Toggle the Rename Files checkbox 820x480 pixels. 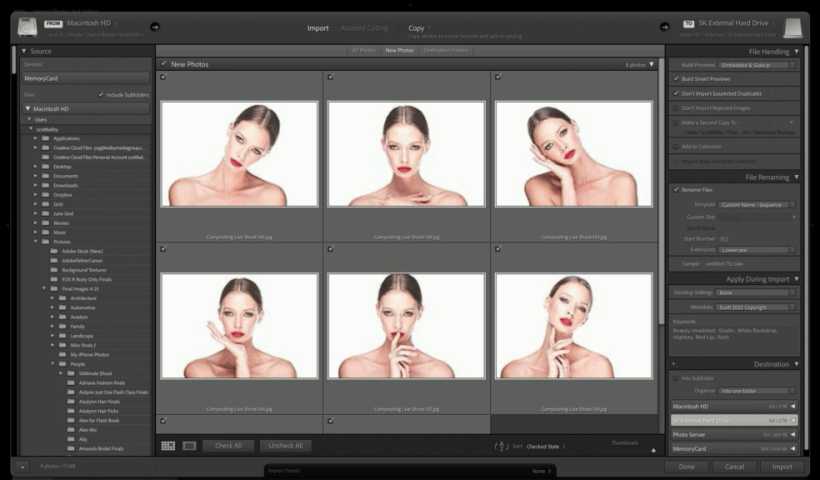[676, 189]
